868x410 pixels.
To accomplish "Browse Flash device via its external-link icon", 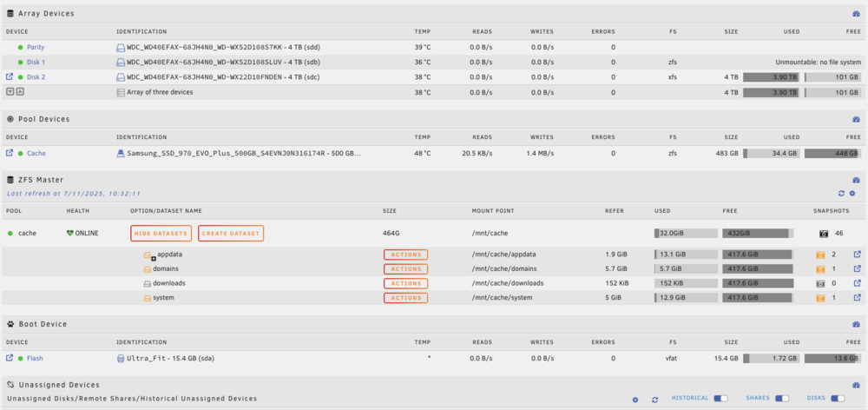I will point(9,358).
